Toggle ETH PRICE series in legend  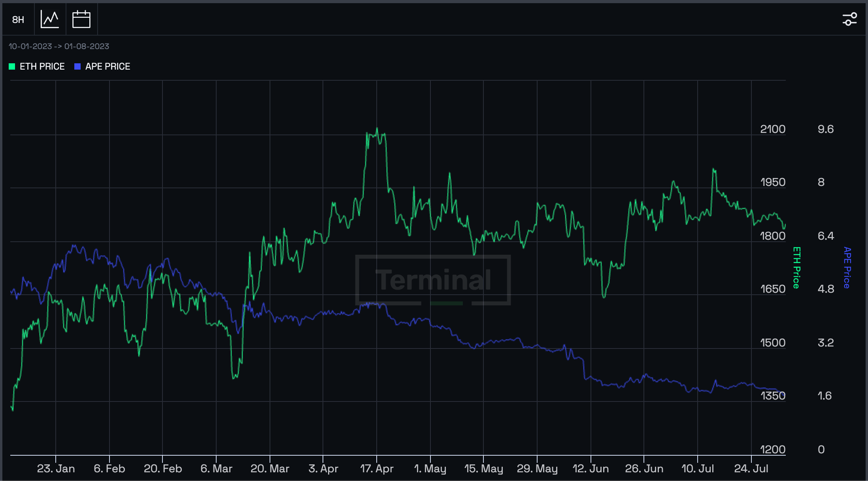(x=42, y=66)
